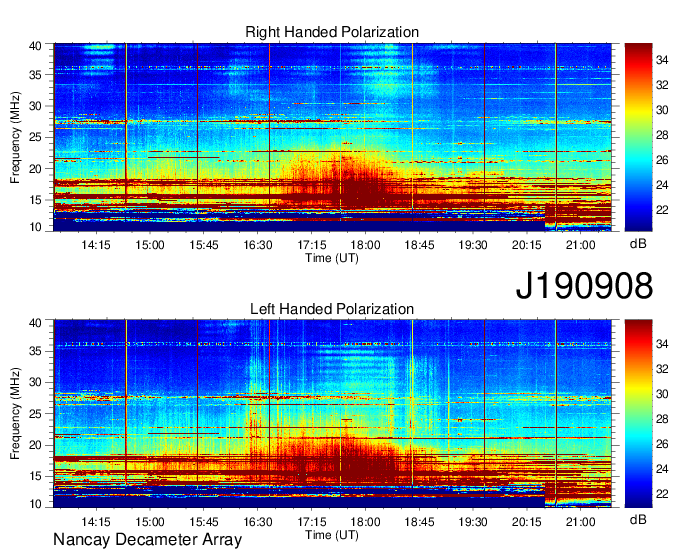Click the 20:15 tick label on upper plot
The image size is (680, 552).
[x=526, y=245]
